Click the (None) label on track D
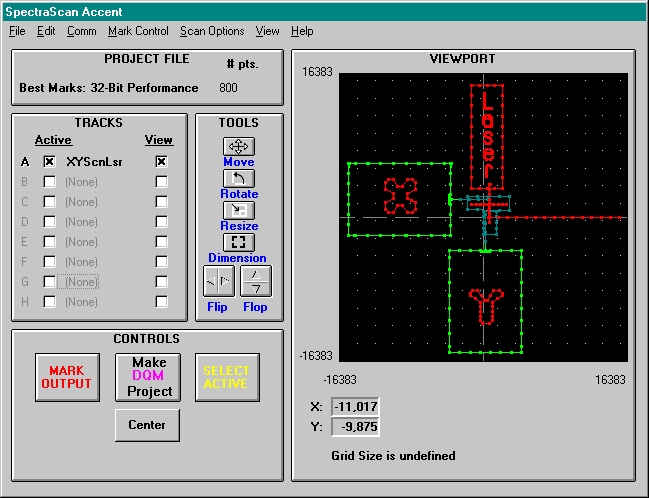 coord(81,222)
